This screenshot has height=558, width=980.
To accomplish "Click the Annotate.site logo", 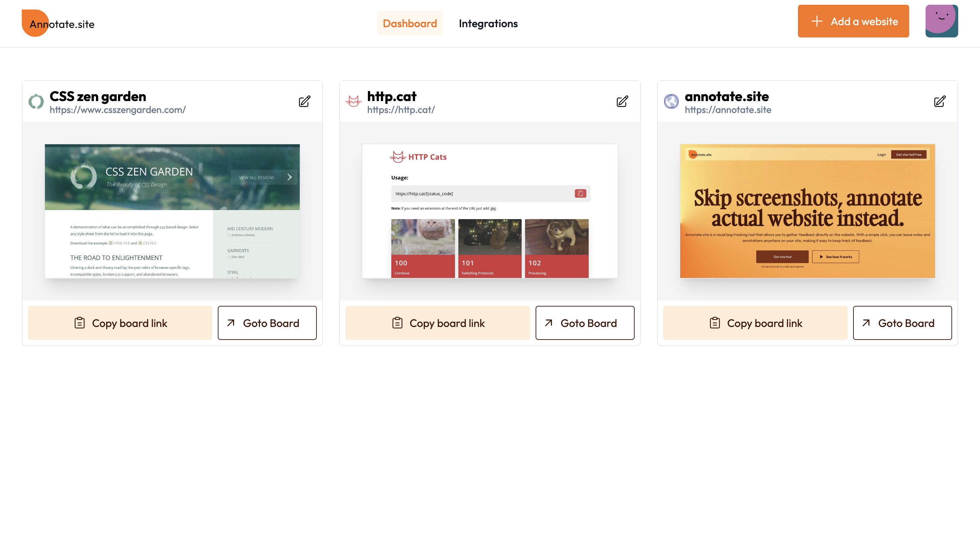I will (58, 23).
